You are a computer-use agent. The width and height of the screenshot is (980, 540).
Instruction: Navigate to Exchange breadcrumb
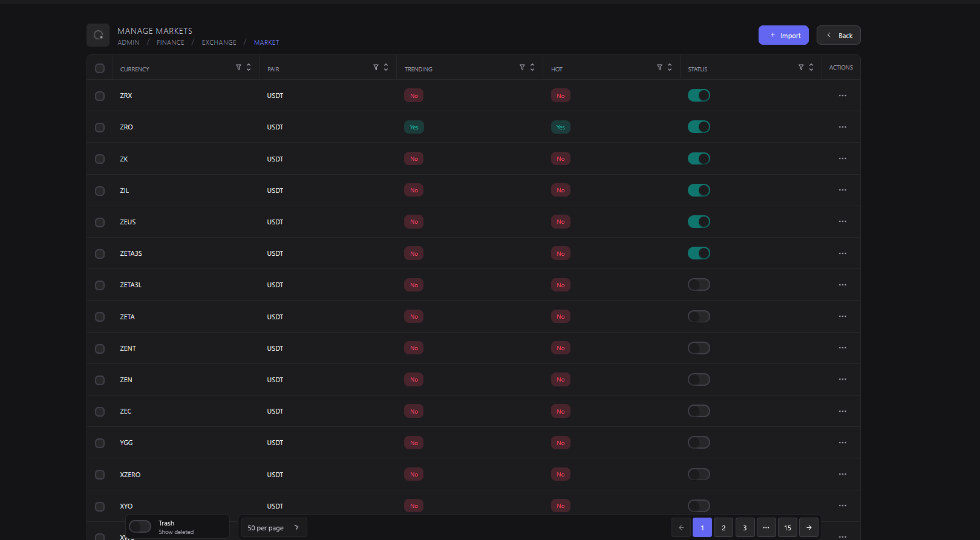(219, 42)
